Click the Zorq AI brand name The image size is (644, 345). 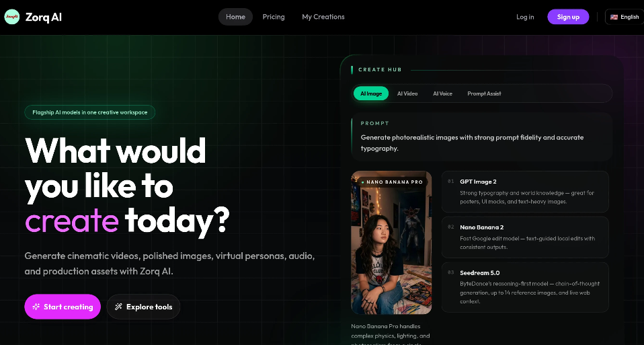click(x=44, y=17)
